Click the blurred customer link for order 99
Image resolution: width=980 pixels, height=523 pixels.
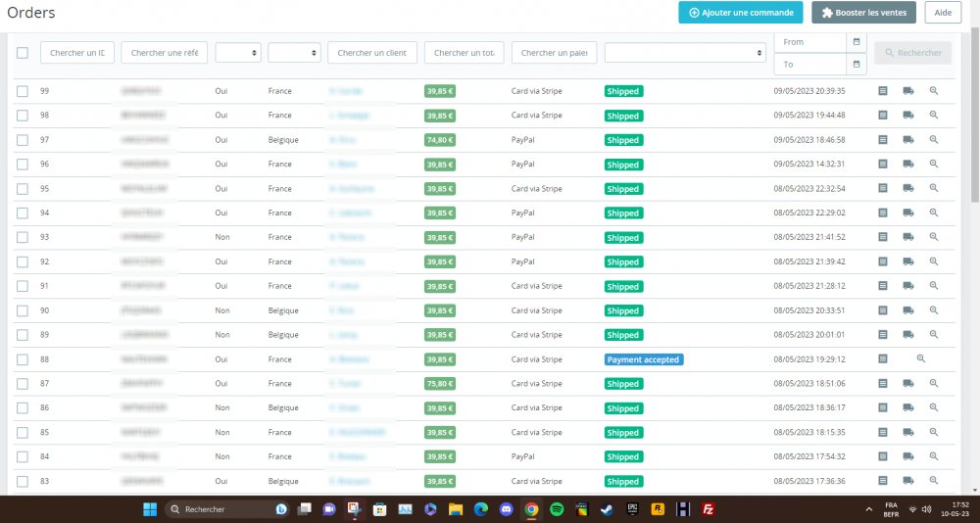(x=346, y=91)
